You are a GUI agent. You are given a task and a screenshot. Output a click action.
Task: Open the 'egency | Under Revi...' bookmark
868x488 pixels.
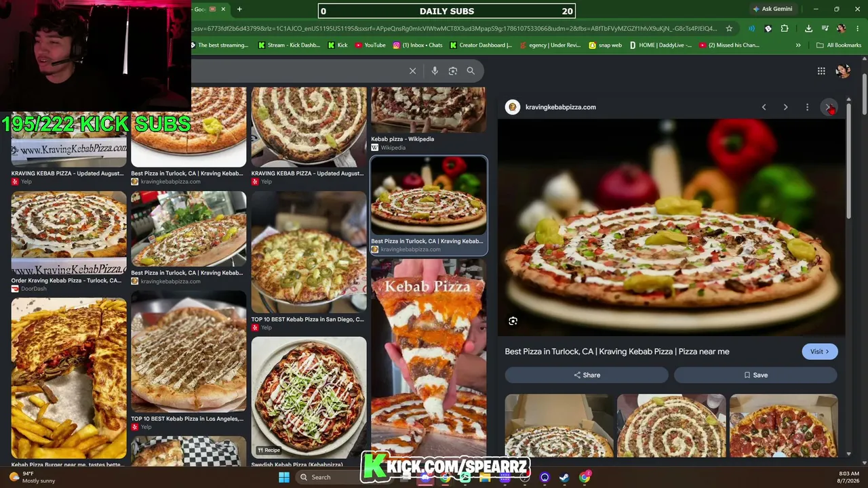click(x=550, y=45)
